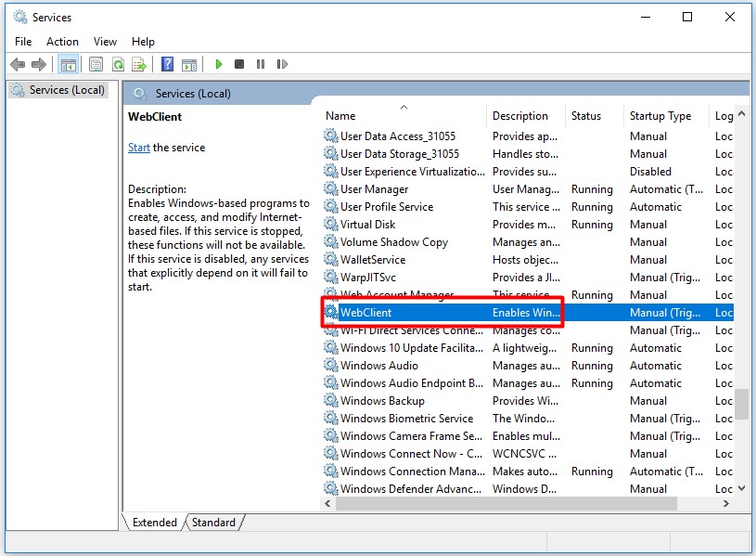Screen dimensions: 756x556
Task: Click the horizontal scrollbar right arrow
Action: [726, 503]
